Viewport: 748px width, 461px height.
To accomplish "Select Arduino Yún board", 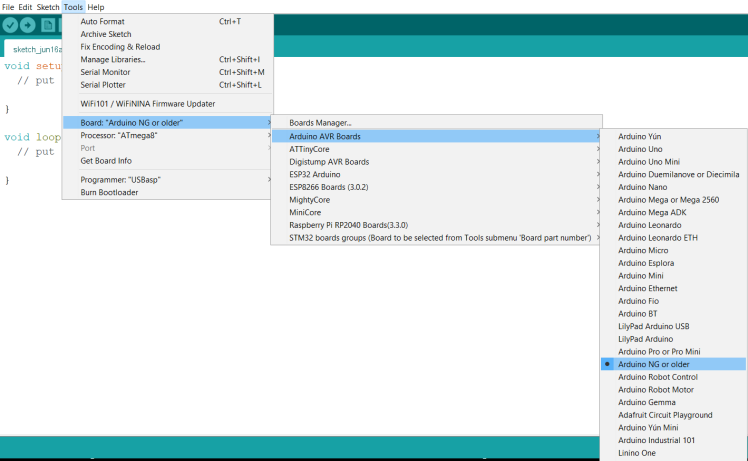I will 674,136.
